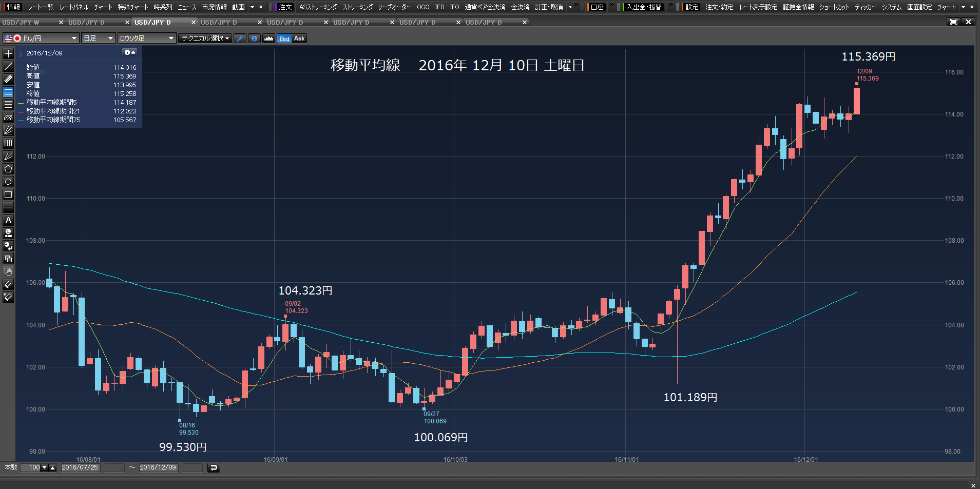
Task: Select the dense multi-line horizontal tool
Action: click(8, 105)
